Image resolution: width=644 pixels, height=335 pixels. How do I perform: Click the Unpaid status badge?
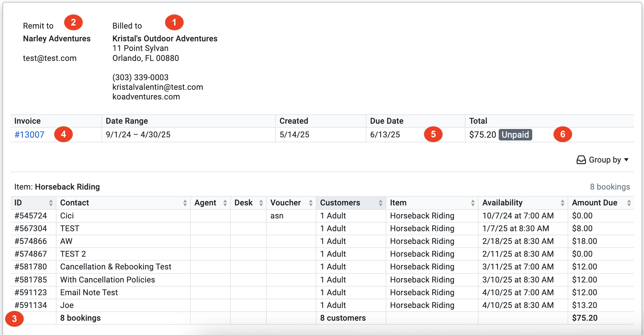pyautogui.click(x=515, y=135)
